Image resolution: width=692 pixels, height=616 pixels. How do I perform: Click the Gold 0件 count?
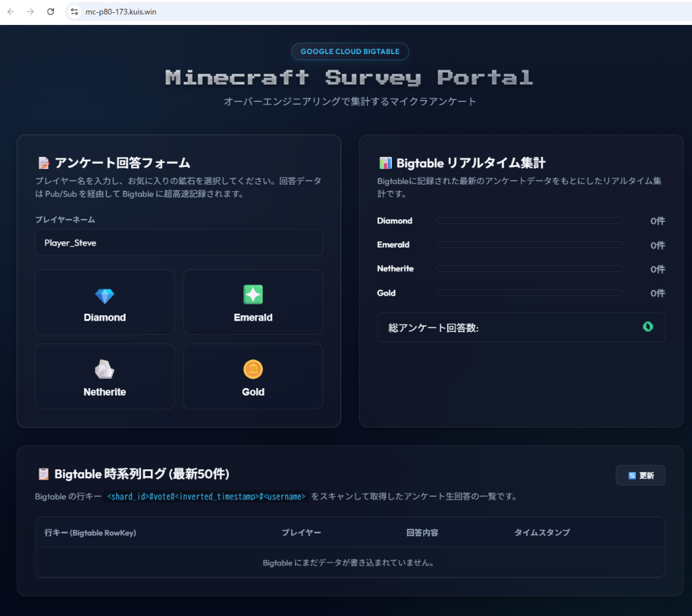tap(658, 293)
